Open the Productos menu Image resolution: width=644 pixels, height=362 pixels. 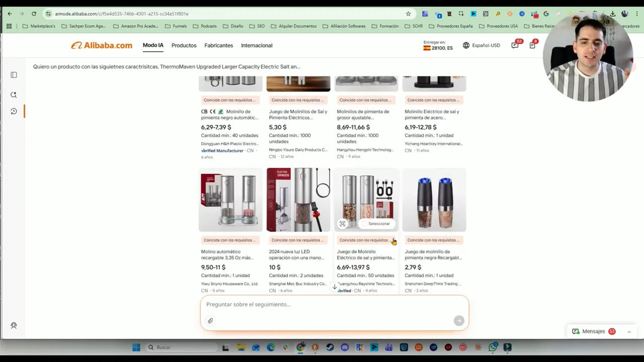pos(184,45)
